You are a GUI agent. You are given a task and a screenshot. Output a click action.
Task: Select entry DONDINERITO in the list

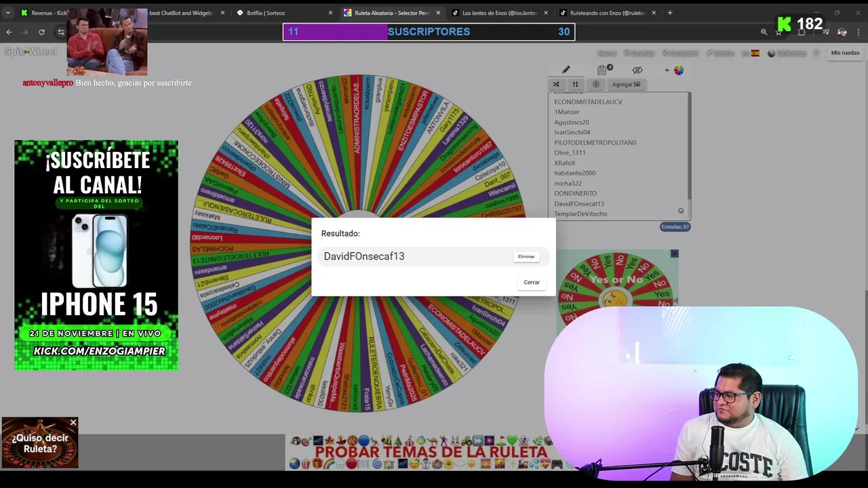[576, 193]
